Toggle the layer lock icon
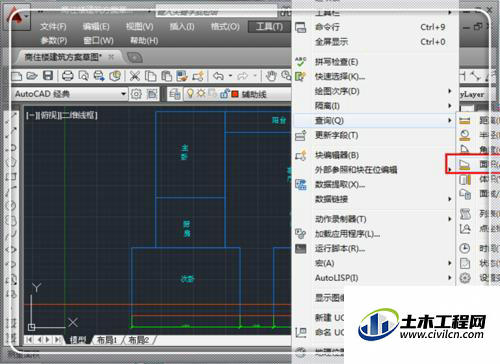The image size is (500, 364). (225, 94)
